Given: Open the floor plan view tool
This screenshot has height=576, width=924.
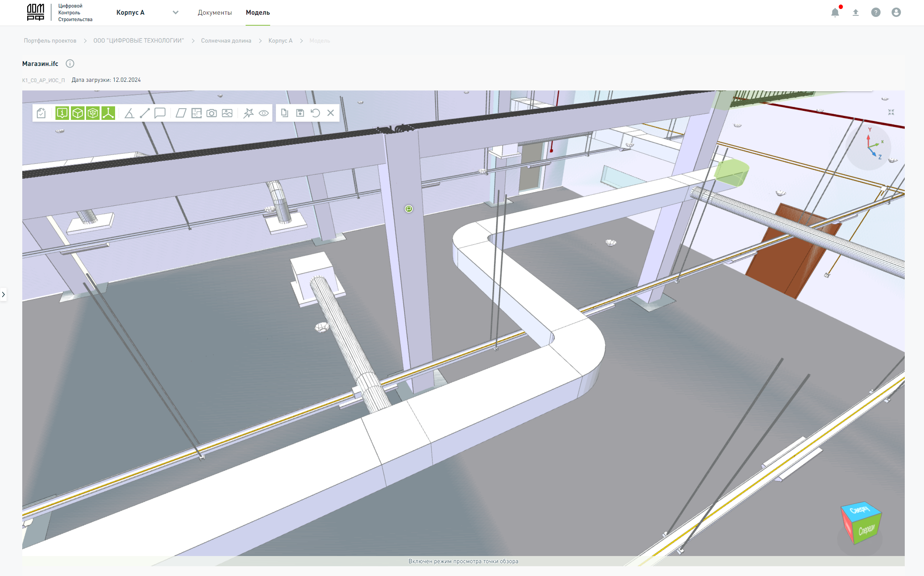Looking at the screenshot, I should tap(196, 113).
